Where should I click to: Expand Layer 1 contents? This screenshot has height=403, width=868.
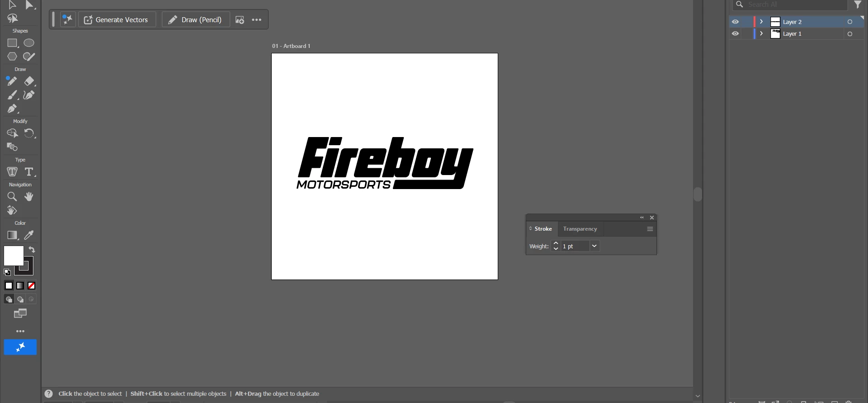tap(761, 33)
